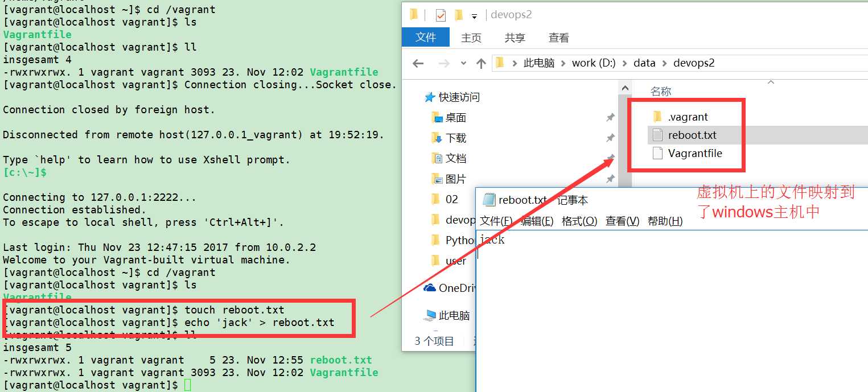Click the New Folder icon in Explorer title bar

458,15
